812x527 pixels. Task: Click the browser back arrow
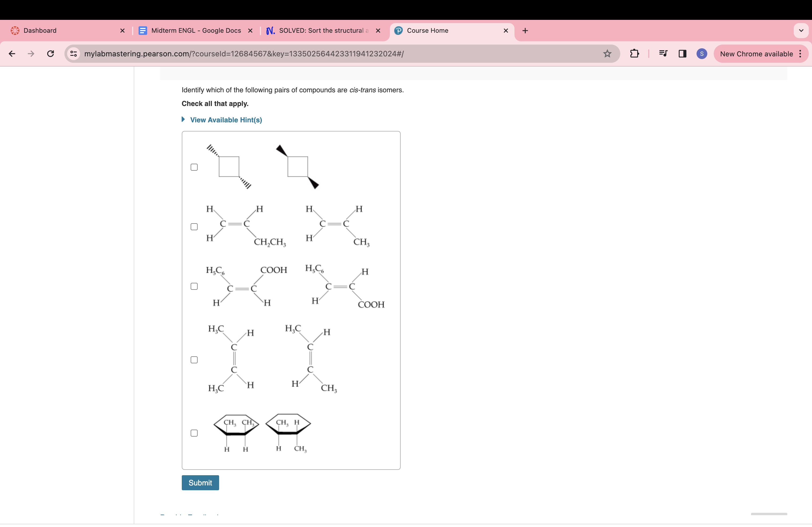tap(12, 53)
